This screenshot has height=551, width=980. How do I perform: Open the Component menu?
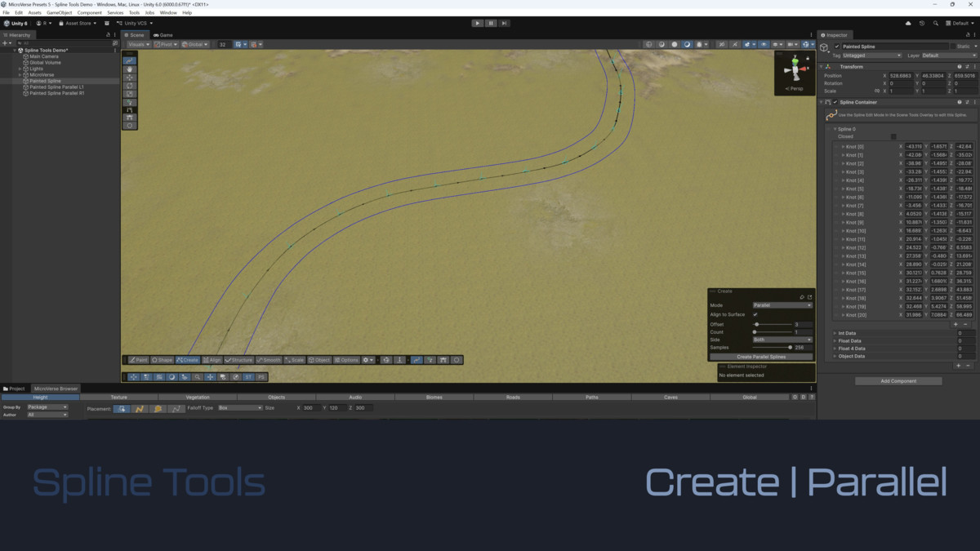(x=90, y=13)
